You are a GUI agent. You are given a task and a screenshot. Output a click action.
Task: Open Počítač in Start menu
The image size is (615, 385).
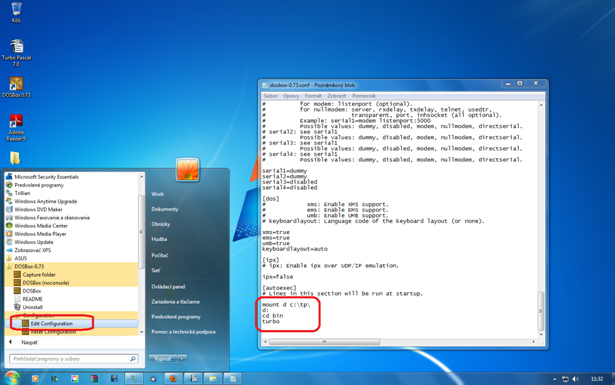tap(160, 255)
